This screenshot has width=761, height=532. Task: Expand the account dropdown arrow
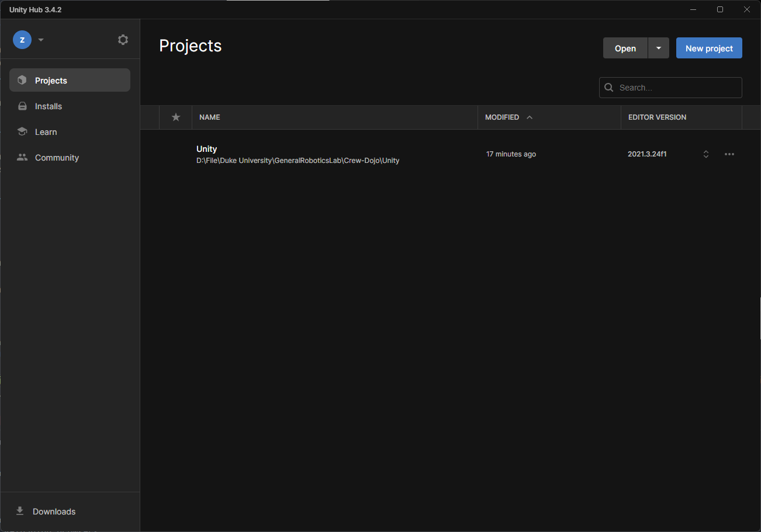coord(41,40)
